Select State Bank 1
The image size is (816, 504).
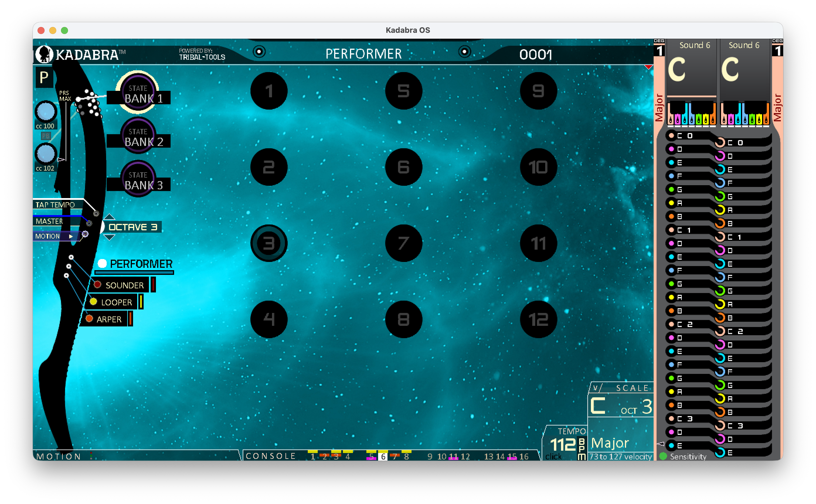[138, 92]
